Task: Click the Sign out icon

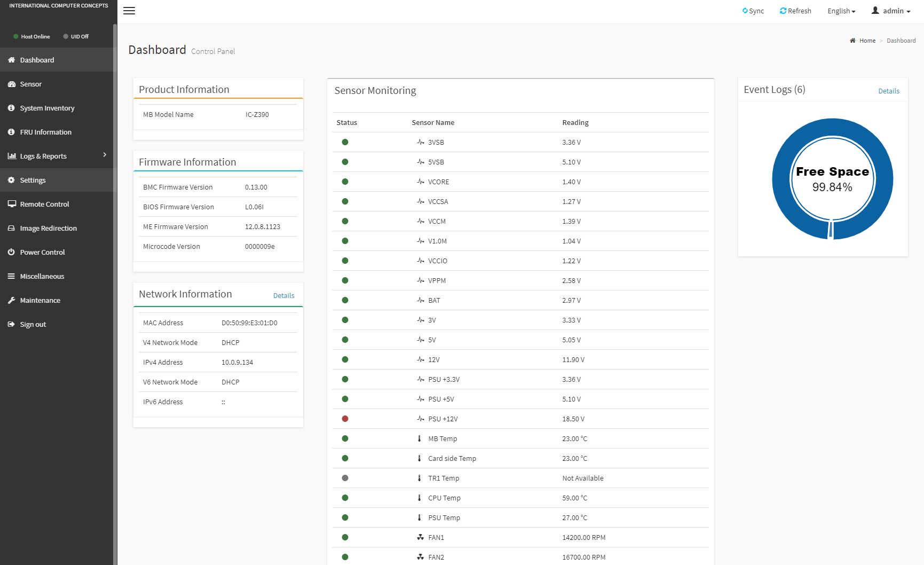Action: [x=11, y=325]
